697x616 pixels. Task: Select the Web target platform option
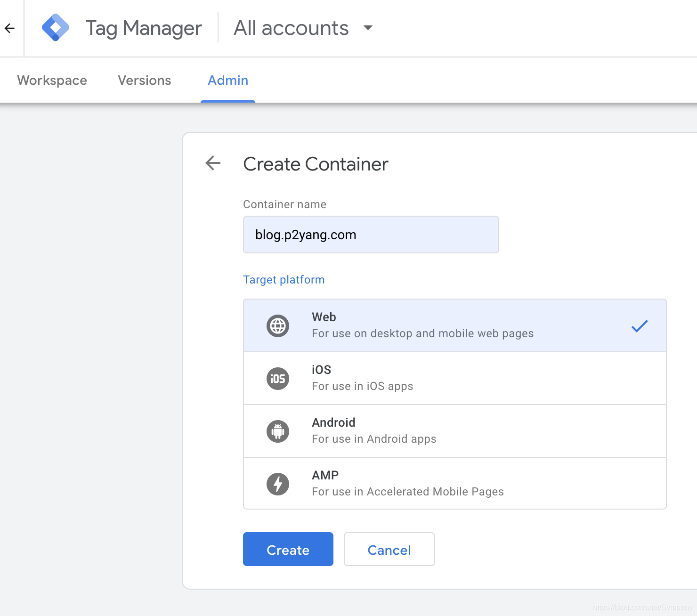point(455,325)
